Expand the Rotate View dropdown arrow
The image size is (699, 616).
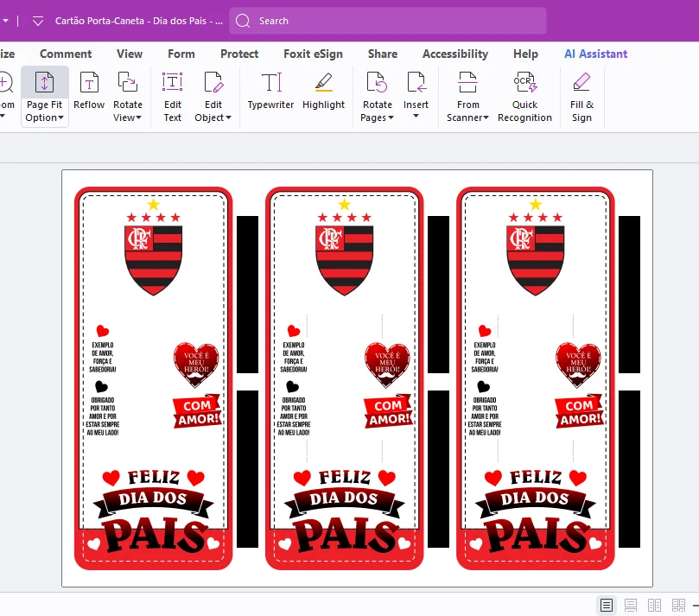pos(138,117)
